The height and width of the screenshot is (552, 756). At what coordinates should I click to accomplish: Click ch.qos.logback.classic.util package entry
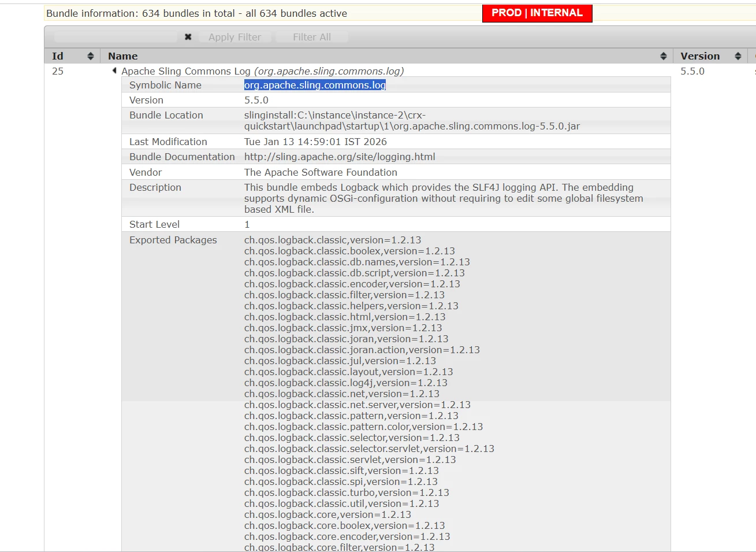click(341, 503)
